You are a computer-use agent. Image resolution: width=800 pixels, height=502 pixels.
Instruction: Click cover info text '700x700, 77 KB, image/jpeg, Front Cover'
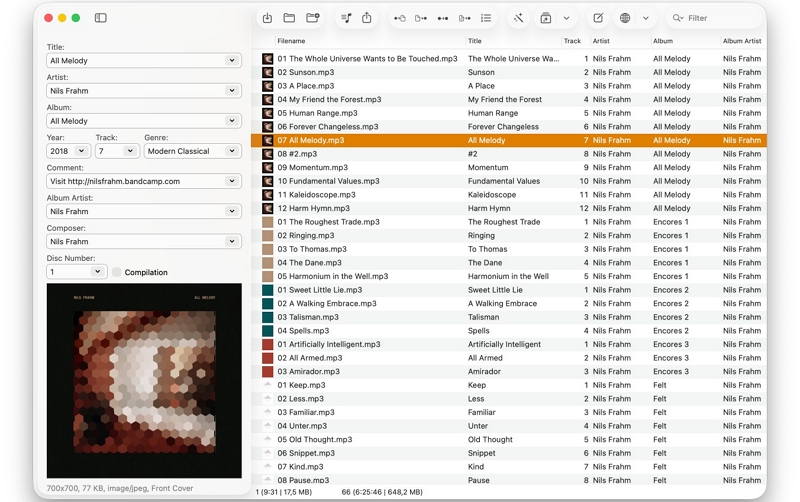point(120,488)
